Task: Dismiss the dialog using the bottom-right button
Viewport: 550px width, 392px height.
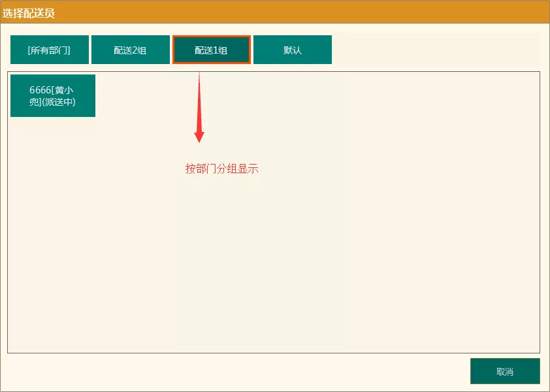Action: tap(504, 371)
